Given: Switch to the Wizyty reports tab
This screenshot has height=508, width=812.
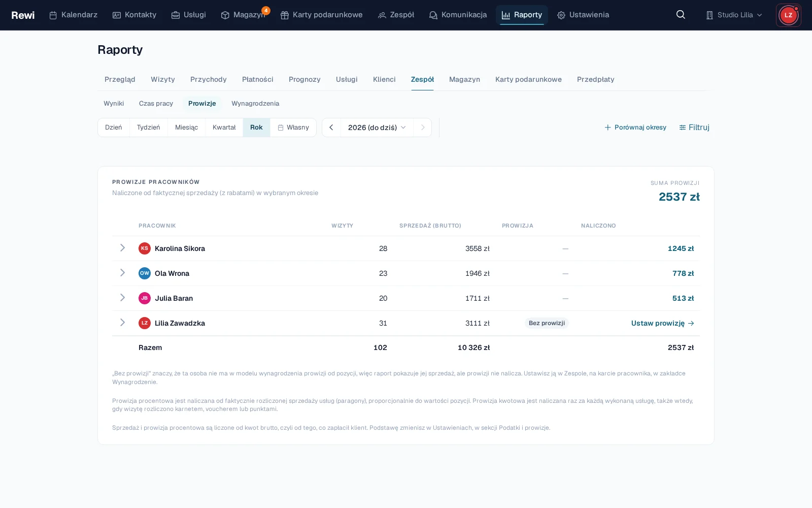Looking at the screenshot, I should tap(163, 79).
